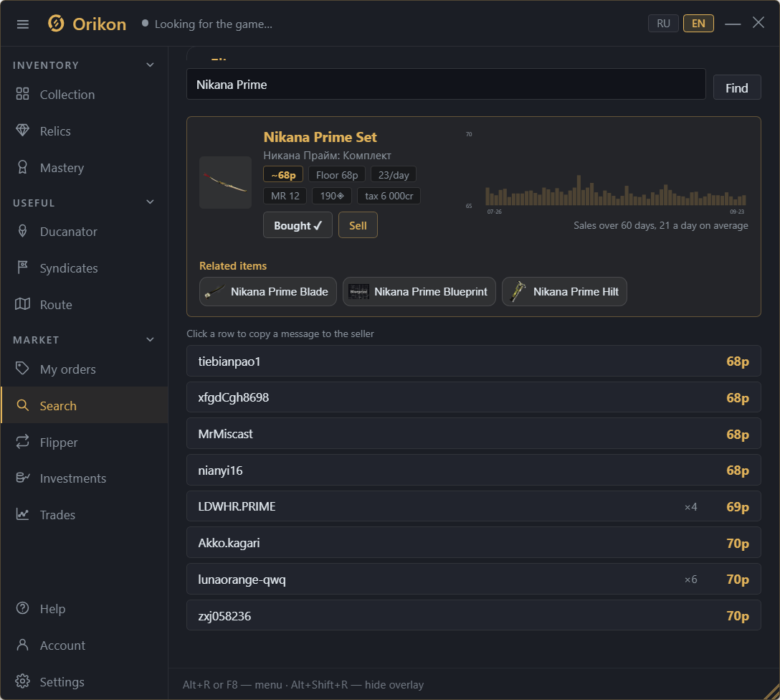Click the Investments icon
Screen dimensions: 780x700
pos(22,478)
